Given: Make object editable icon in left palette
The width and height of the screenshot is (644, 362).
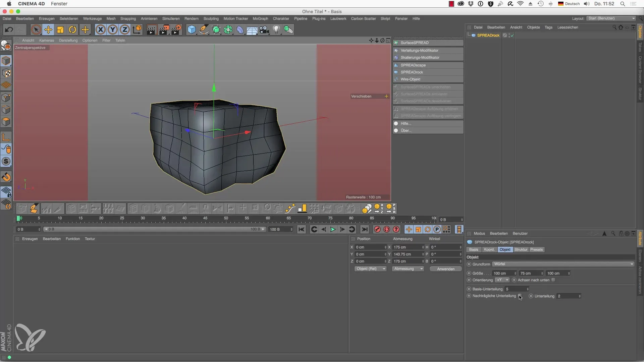Looking at the screenshot, I should pos(6,45).
